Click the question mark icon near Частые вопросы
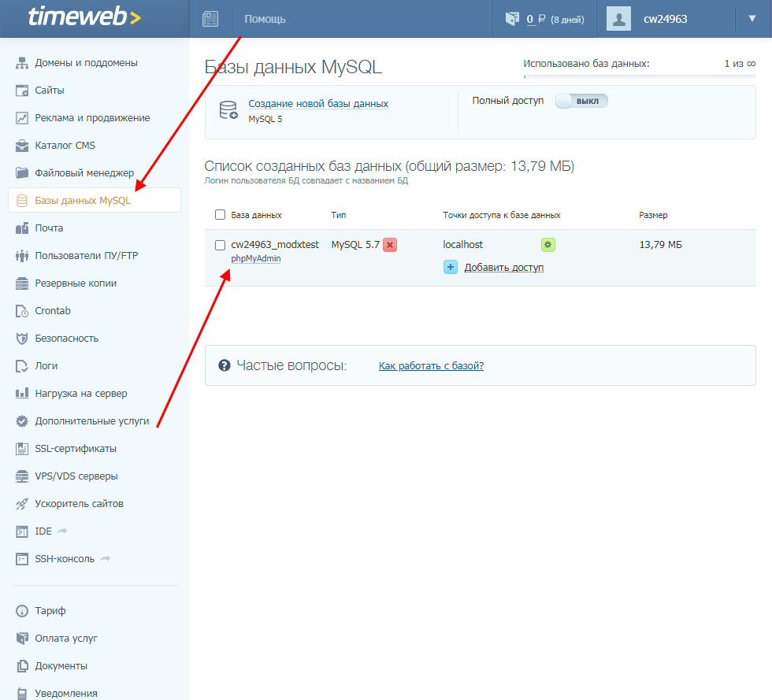 pyautogui.click(x=225, y=365)
